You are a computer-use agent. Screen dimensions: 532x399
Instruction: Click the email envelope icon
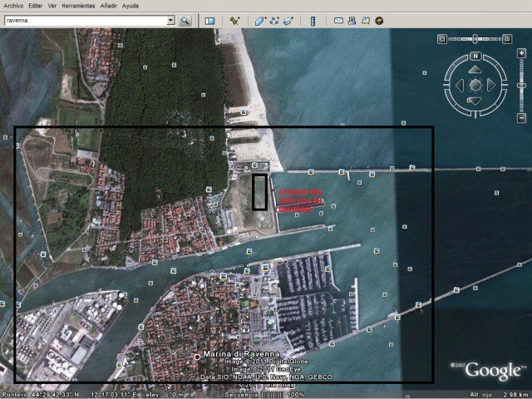(339, 20)
